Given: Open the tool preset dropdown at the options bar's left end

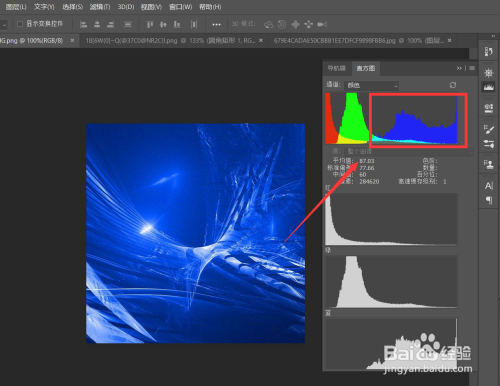Looking at the screenshot, I should tap(4, 25).
